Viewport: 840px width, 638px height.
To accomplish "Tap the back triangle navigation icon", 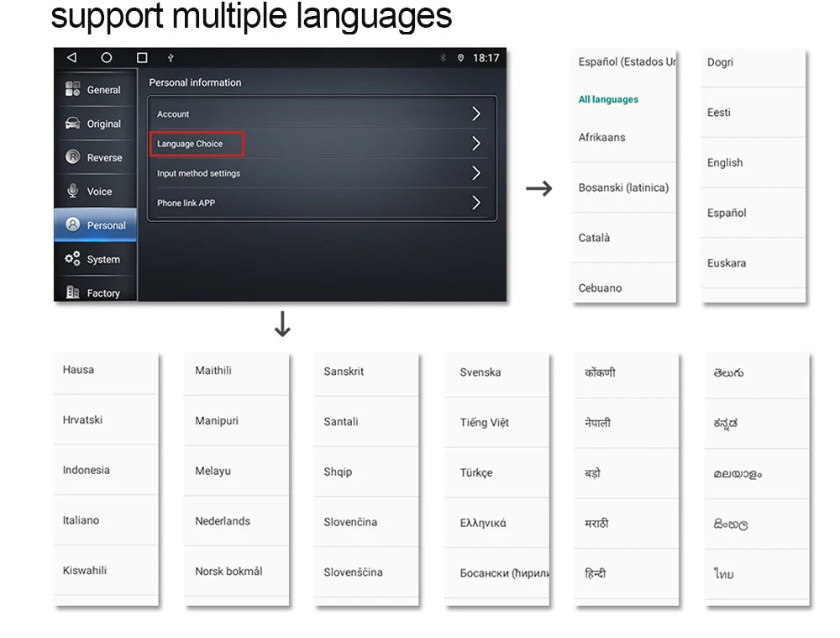I will 71,57.
